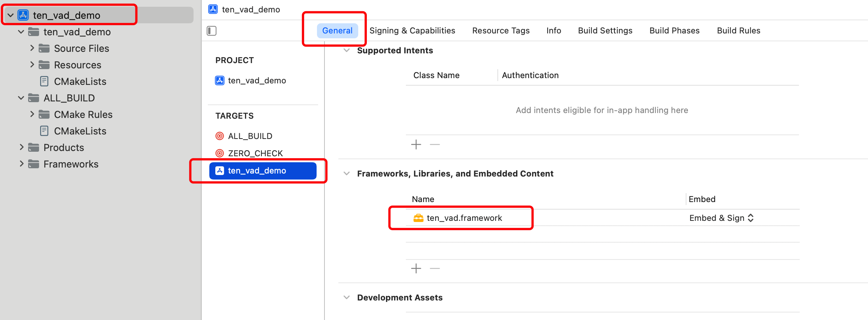Select the Frameworks folder in navigator
Screen dimensions: 868x320
tap(71, 164)
